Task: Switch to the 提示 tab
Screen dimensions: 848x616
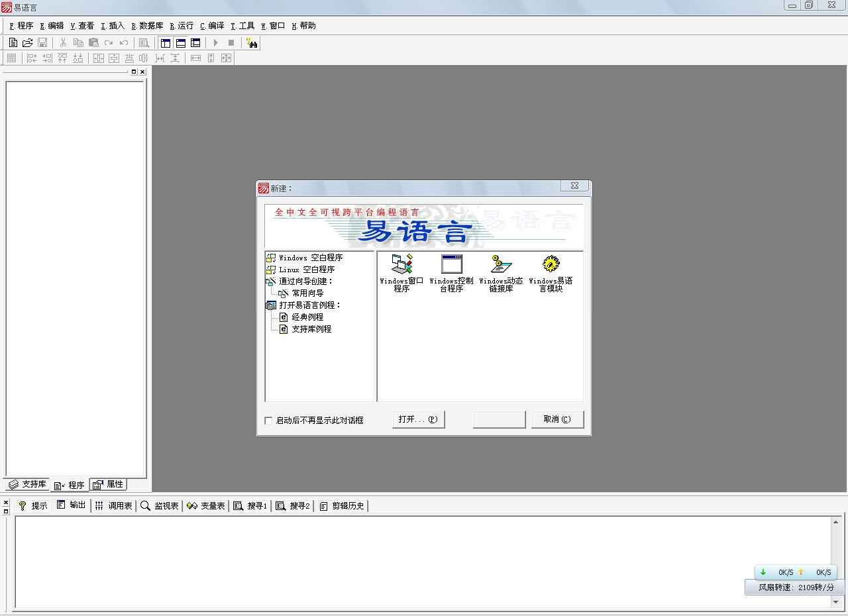Action: pos(33,505)
